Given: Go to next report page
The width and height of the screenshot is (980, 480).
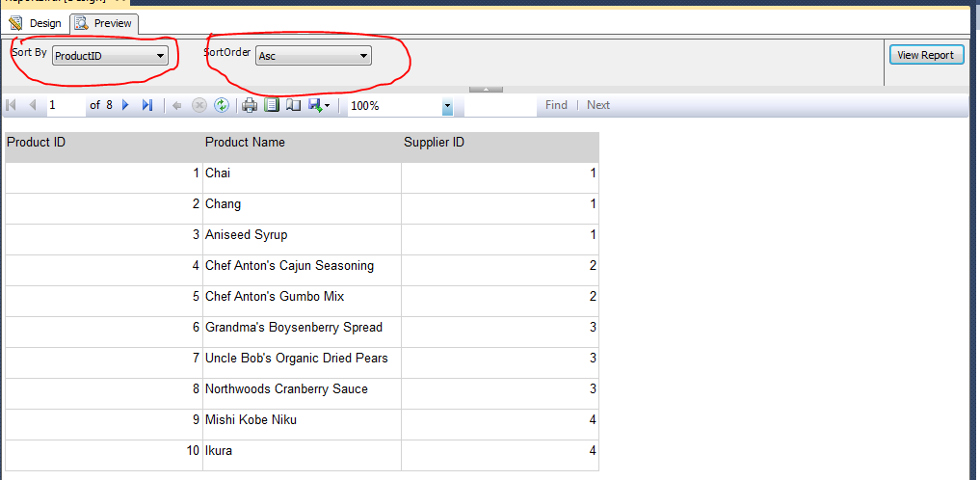Looking at the screenshot, I should [x=125, y=105].
